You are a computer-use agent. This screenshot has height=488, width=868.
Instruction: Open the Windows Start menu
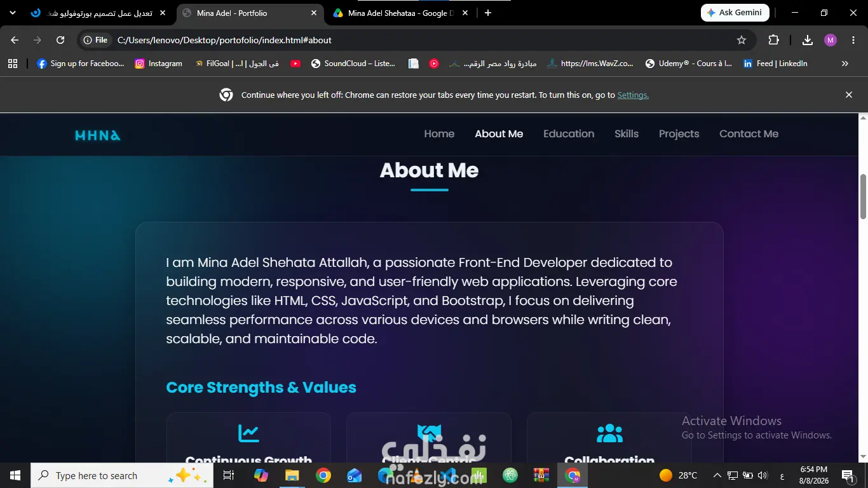pyautogui.click(x=15, y=475)
